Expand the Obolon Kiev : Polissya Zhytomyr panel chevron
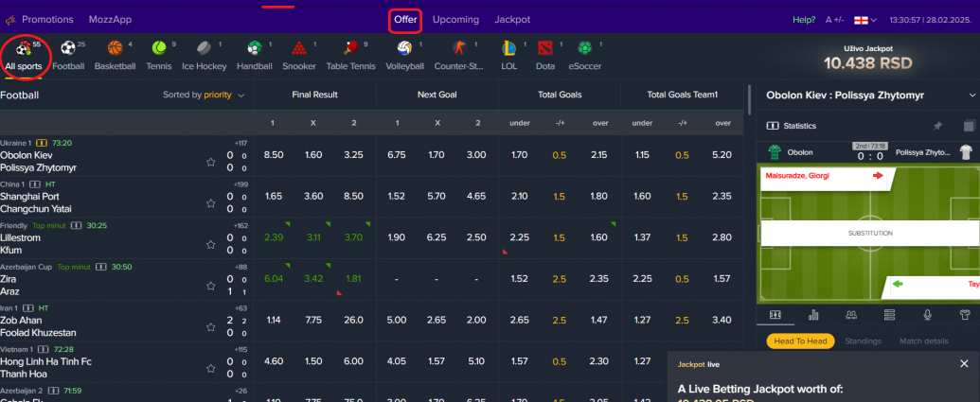980x402 pixels. tap(971, 96)
